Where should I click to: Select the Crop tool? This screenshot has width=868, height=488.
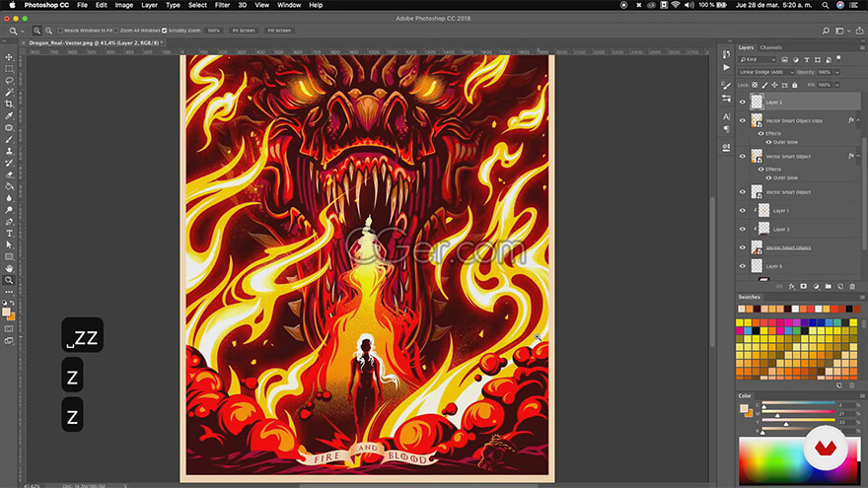click(x=9, y=104)
